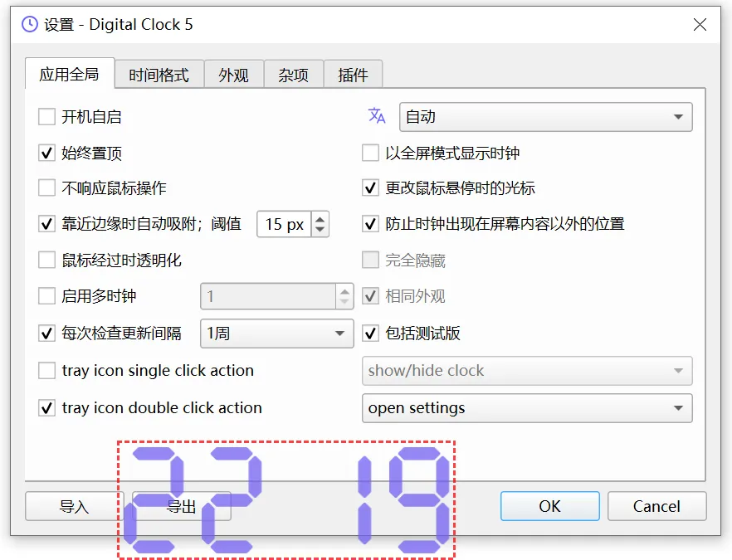Image resolution: width=732 pixels, height=560 pixels.
Task: Uncheck 防止时钟出现在屏幕内容以外的位置
Action: click(370, 224)
